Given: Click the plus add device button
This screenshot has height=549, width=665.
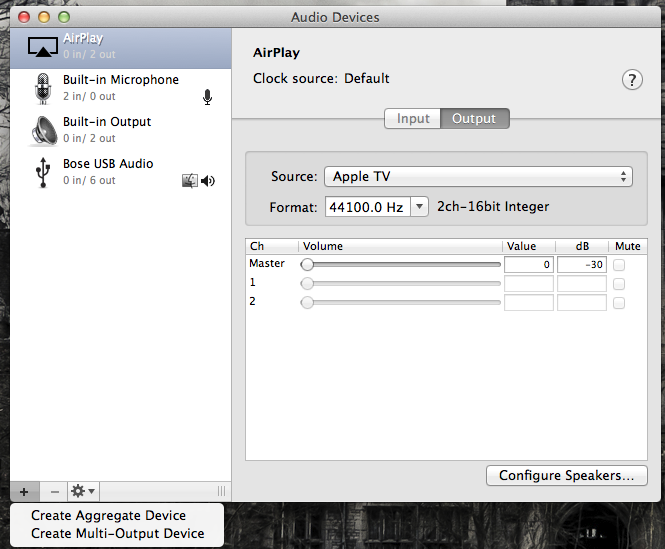Looking at the screenshot, I should click(24, 492).
